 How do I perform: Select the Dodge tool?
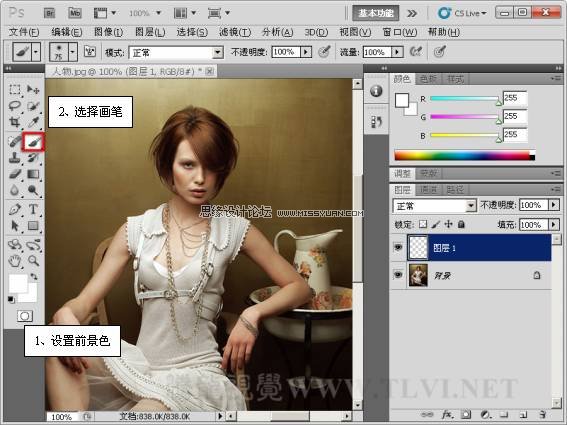(x=33, y=190)
